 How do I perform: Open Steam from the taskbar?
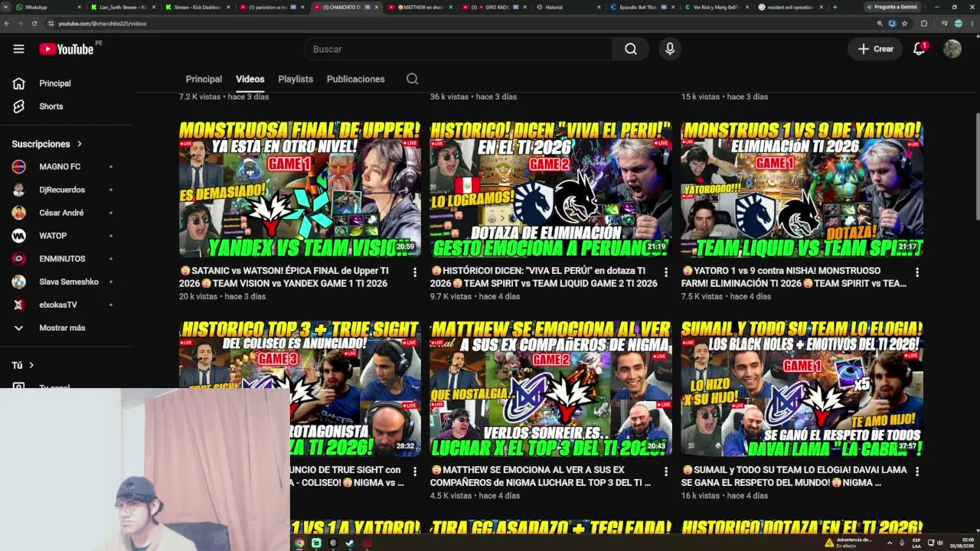pyautogui.click(x=350, y=543)
